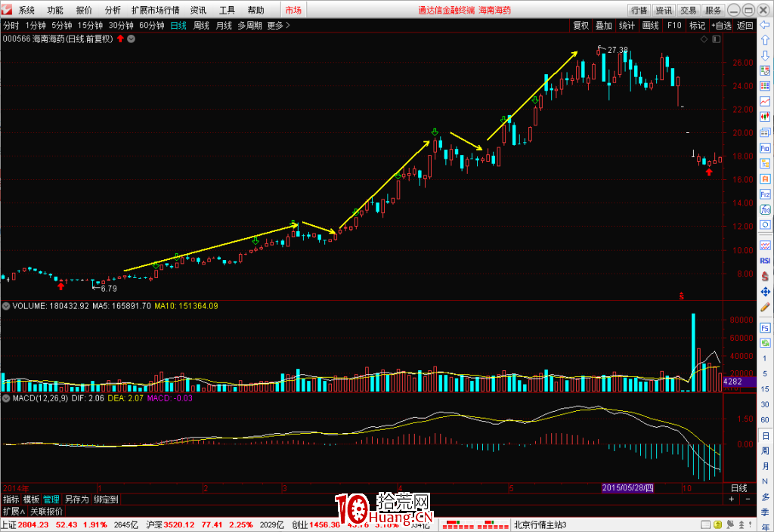Switch to the 月线 monthly tab

coord(224,25)
